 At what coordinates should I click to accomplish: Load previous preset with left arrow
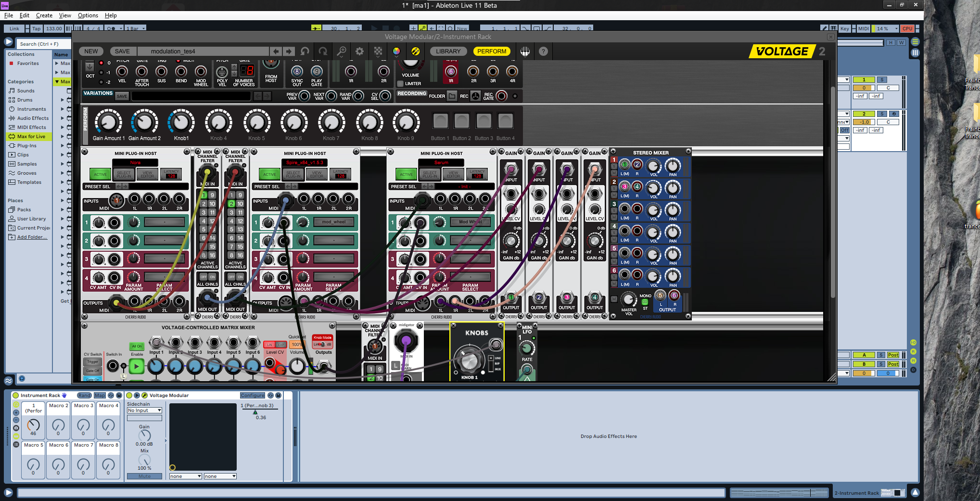click(x=276, y=51)
